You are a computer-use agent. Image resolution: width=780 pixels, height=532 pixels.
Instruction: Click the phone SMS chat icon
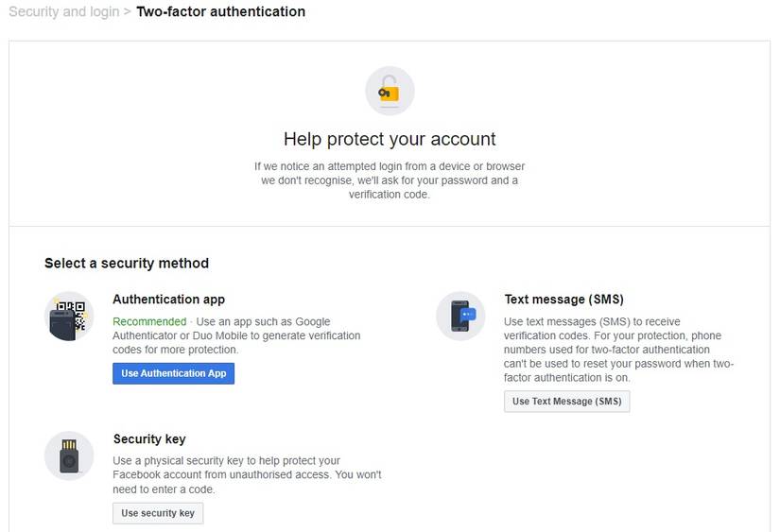(460, 317)
